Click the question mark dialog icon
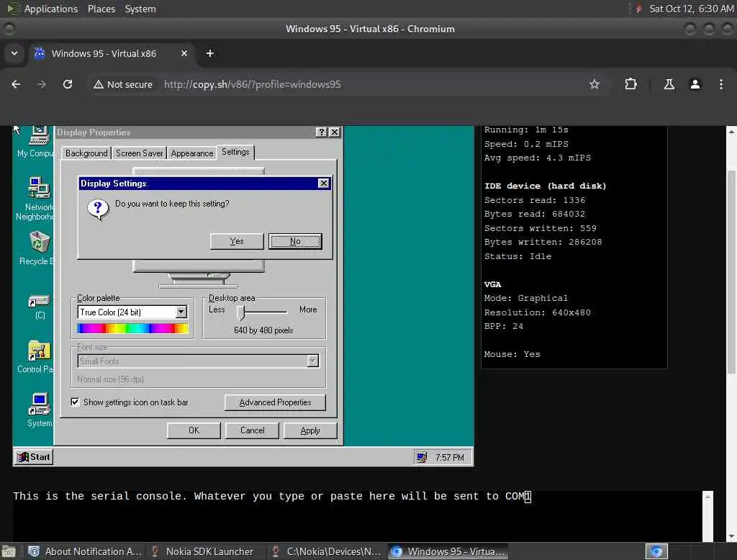The height and width of the screenshot is (560, 737). click(98, 209)
